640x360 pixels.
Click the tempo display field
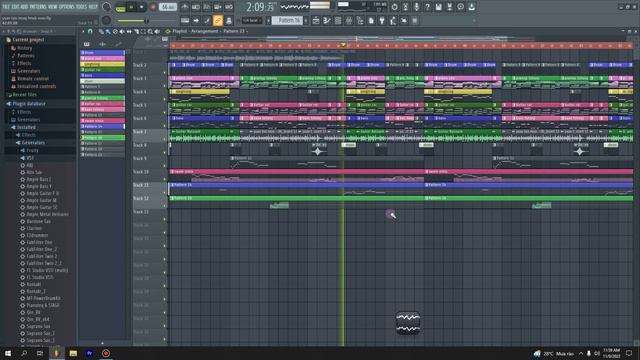(x=168, y=7)
